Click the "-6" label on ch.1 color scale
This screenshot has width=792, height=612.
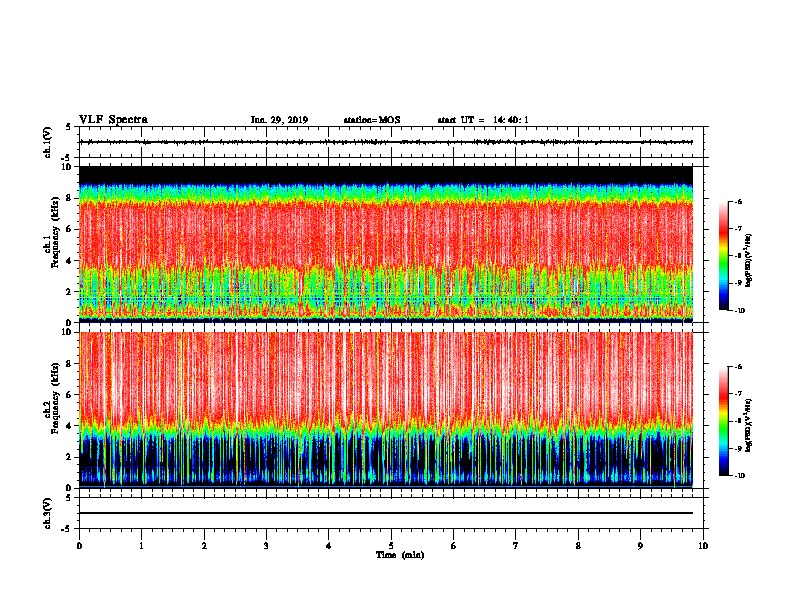point(738,201)
